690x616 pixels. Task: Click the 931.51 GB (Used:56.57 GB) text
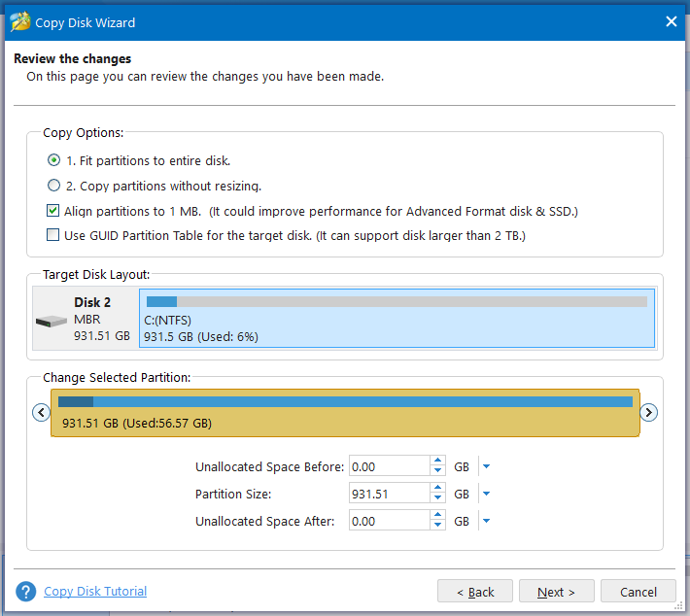[137, 423]
